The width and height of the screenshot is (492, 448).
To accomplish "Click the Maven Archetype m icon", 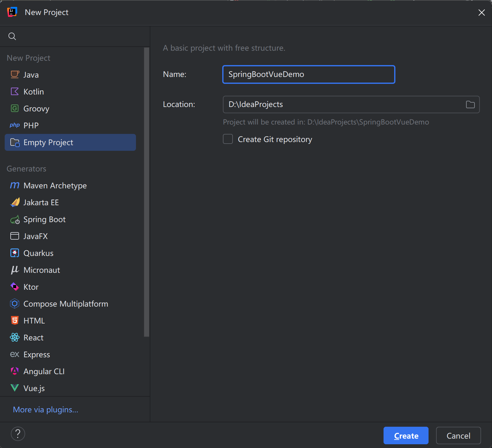I will pos(15,185).
